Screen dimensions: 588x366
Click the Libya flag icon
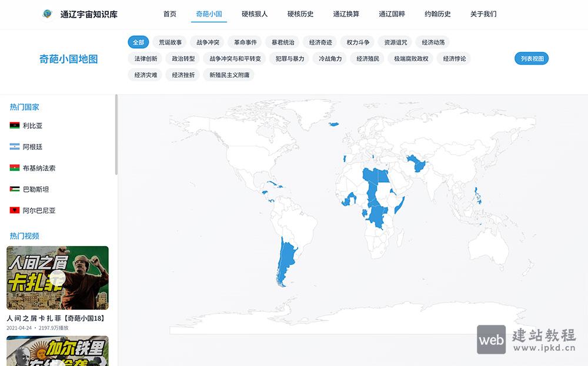(x=15, y=126)
